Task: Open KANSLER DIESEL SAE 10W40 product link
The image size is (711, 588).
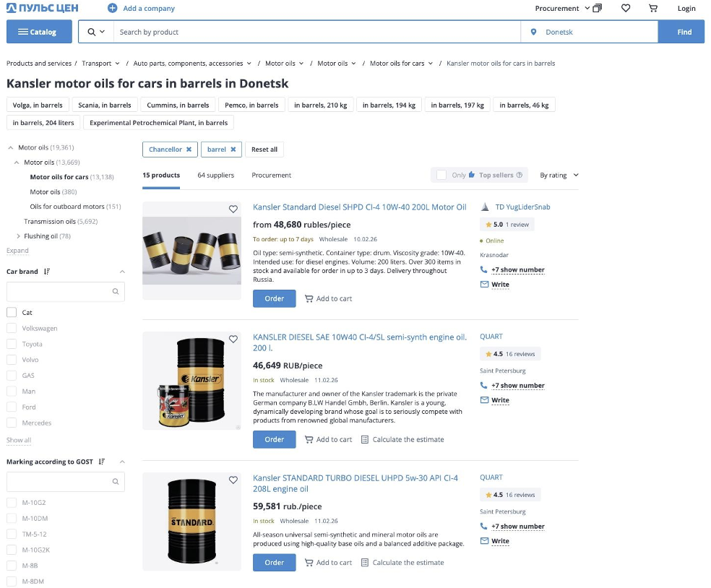Action: click(x=360, y=342)
